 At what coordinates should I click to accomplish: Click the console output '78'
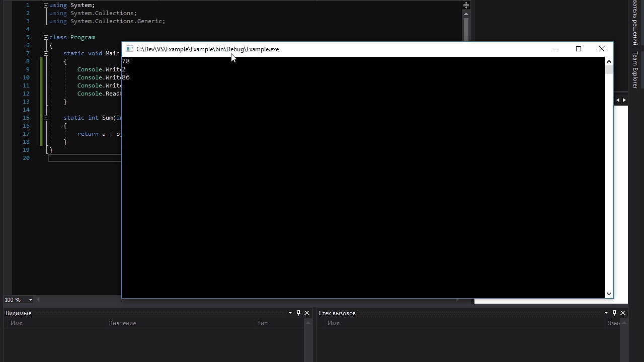[126, 61]
